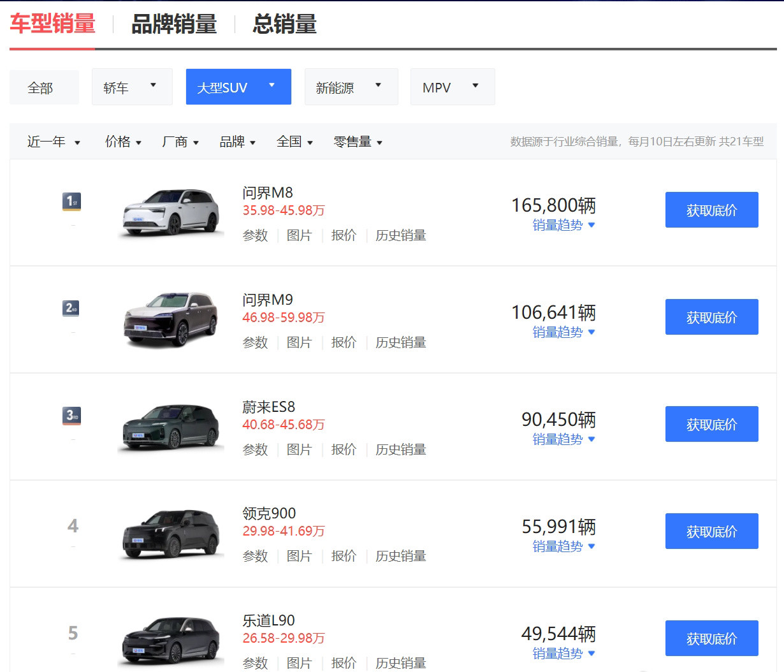This screenshot has height=672, width=784.
Task: Open the 蔚来ES8 car thumbnail
Action: coord(171,427)
